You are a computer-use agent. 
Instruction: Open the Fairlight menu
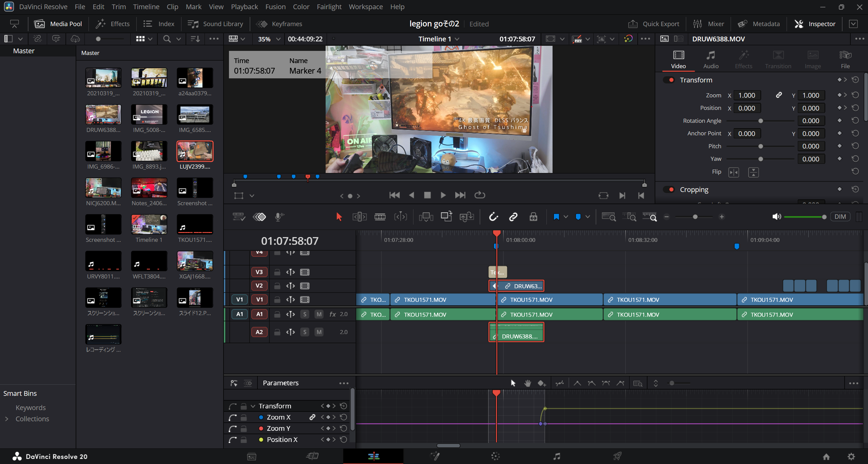pos(329,7)
